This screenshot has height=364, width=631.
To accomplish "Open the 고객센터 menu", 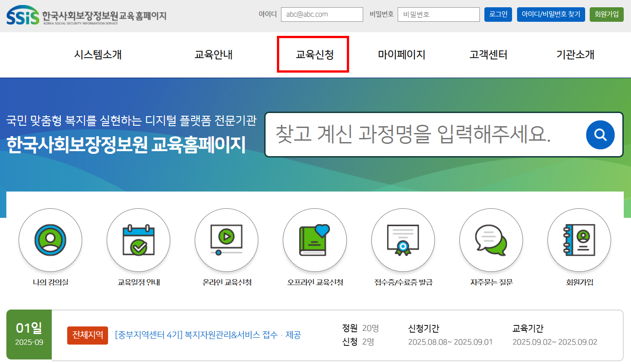I will [488, 55].
